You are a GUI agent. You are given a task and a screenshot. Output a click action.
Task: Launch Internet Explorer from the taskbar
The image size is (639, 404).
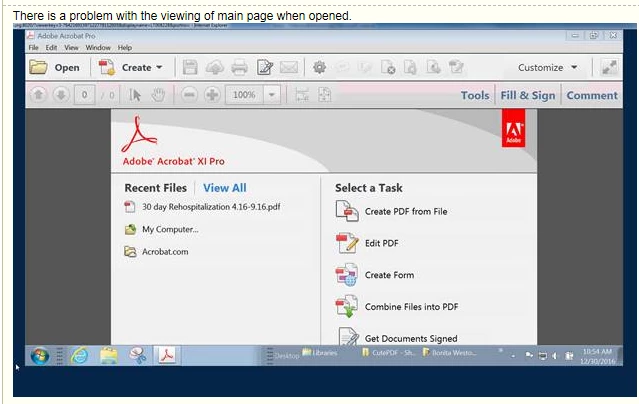[79, 356]
